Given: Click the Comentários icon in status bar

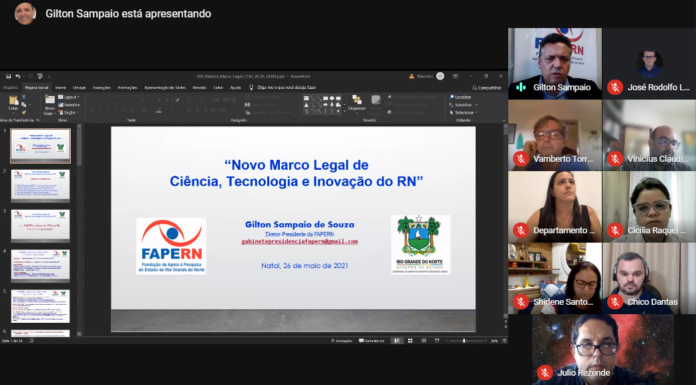Looking at the screenshot, I should (372, 341).
